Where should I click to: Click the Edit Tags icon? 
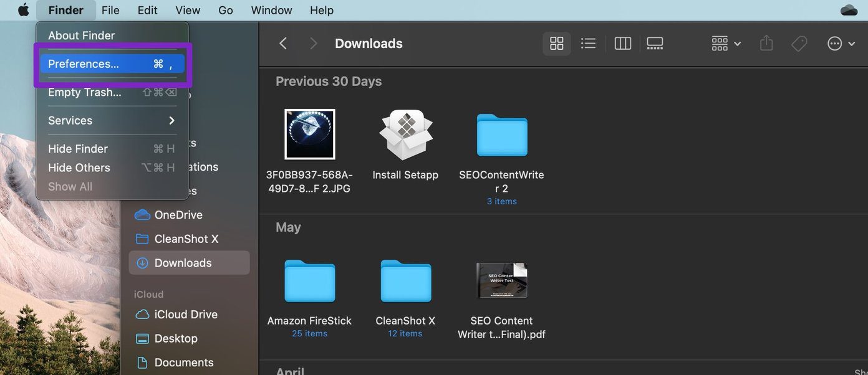(x=799, y=44)
